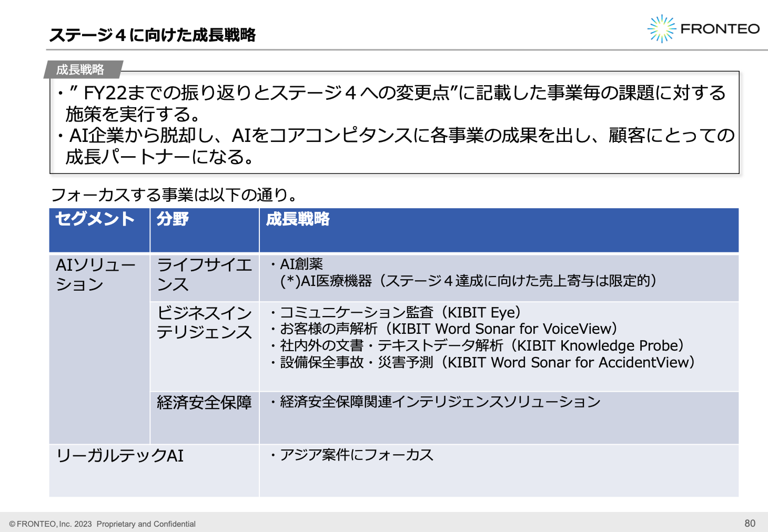Click the KIBIT Knowledge Probe line
The width and height of the screenshot is (768, 532).
click(x=476, y=346)
